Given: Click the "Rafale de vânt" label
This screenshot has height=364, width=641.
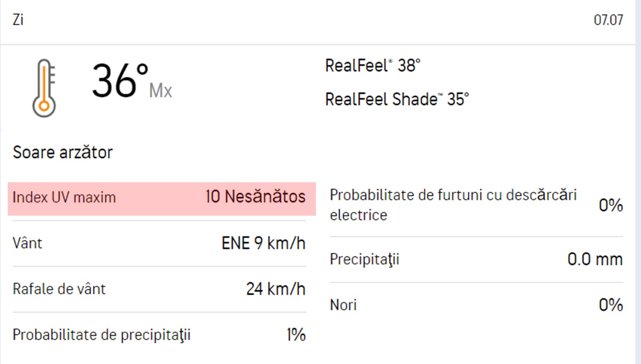Looking at the screenshot, I should pos(59,289).
